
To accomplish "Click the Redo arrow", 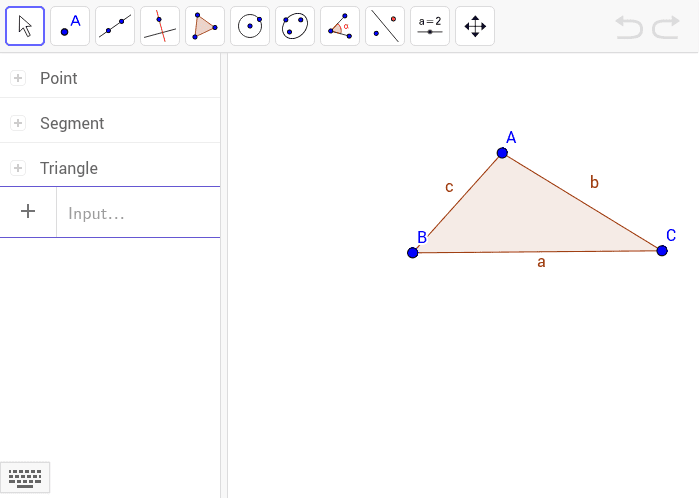I will tap(666, 27).
